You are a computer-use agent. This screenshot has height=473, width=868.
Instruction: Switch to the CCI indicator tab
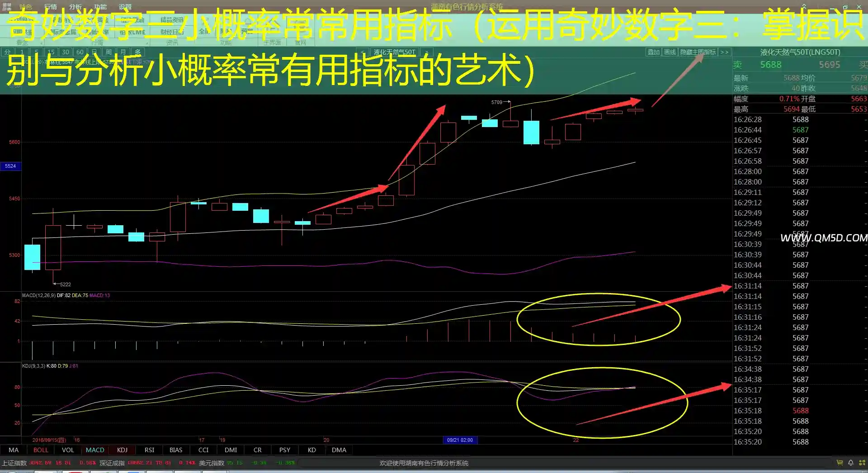(203, 450)
